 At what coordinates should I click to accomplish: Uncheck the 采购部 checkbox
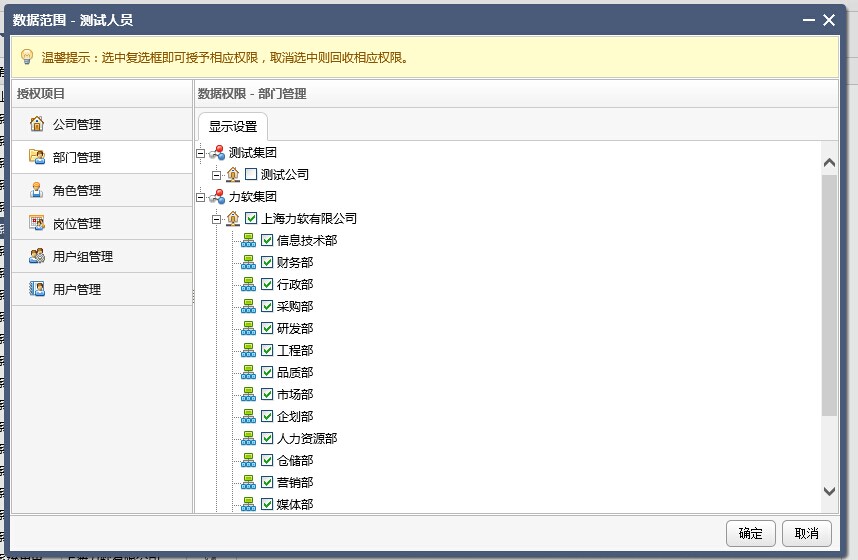coord(267,306)
